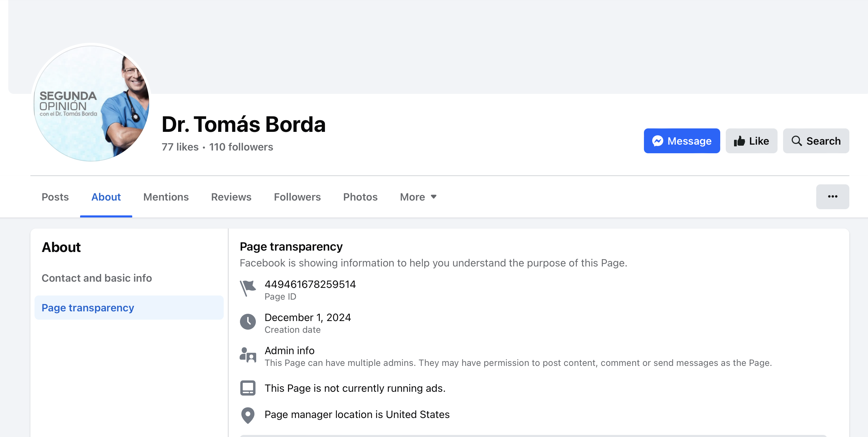The height and width of the screenshot is (437, 868).
Task: Click the thumbs-up Like icon
Action: 739,141
